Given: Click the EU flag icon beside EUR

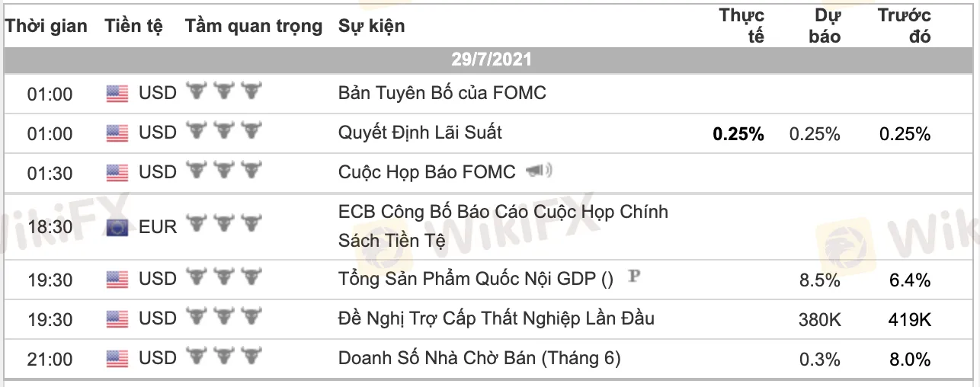Looking at the screenshot, I should 117,226.
